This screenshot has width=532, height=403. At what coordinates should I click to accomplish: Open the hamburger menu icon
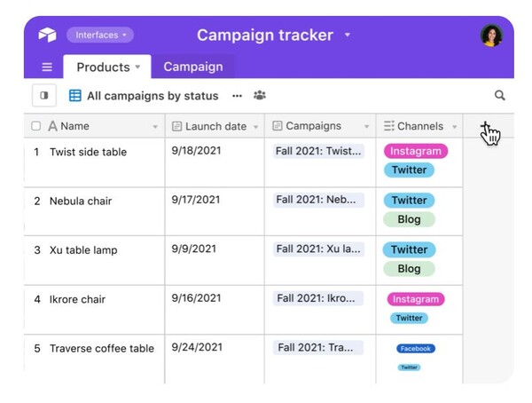(x=47, y=67)
